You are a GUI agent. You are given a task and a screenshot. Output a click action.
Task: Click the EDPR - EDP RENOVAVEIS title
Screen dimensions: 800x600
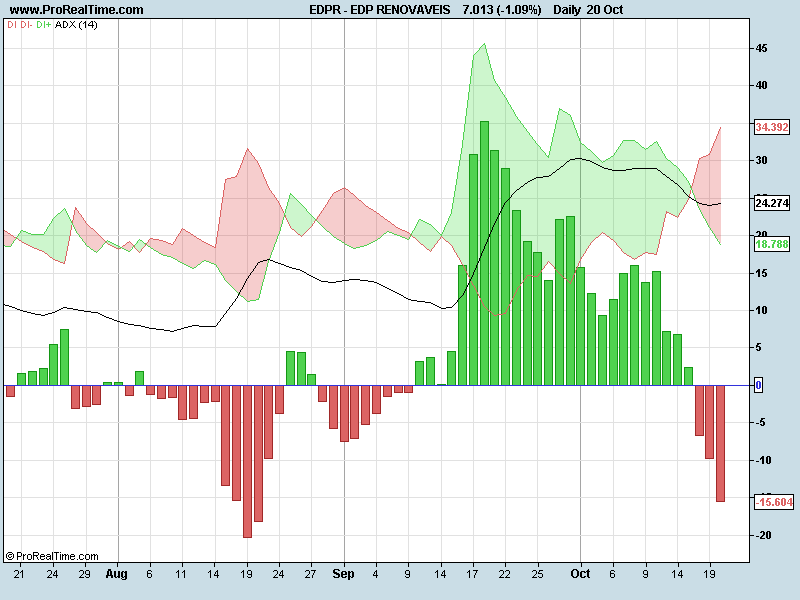coord(380,10)
